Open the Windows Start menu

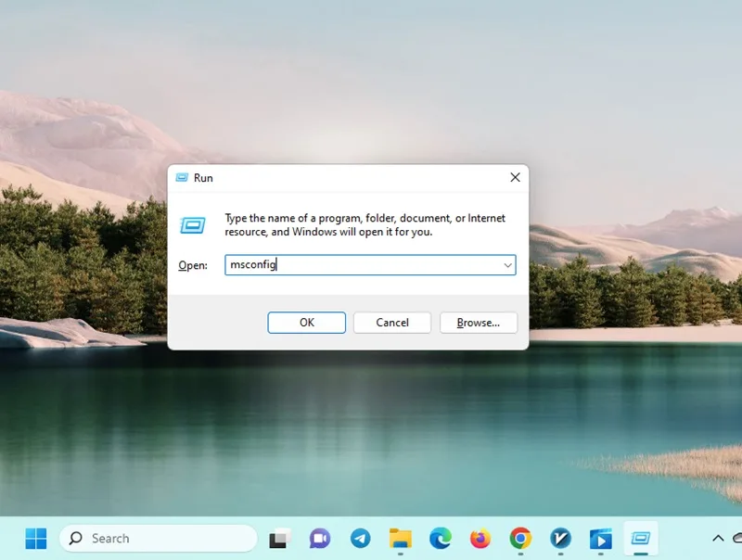(36, 539)
